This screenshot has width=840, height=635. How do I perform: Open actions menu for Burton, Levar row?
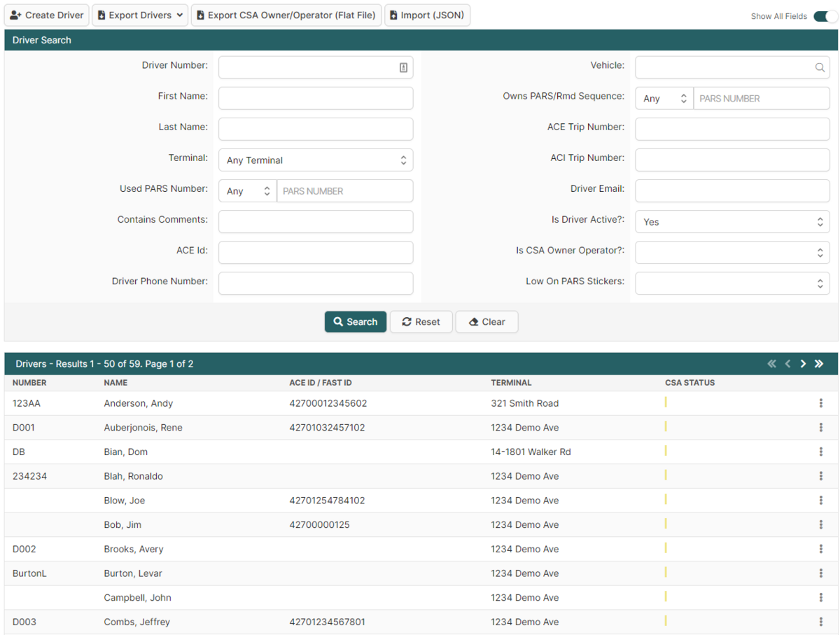(x=820, y=573)
